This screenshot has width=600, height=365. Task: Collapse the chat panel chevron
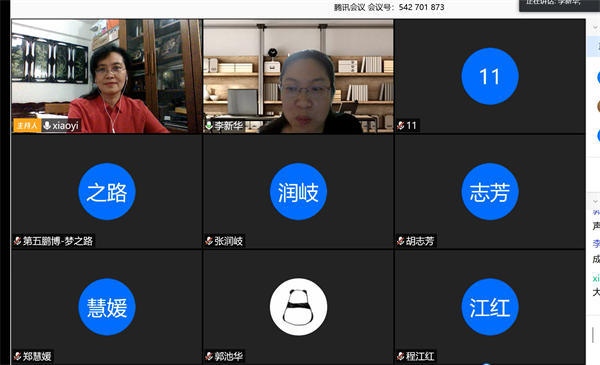click(595, 201)
